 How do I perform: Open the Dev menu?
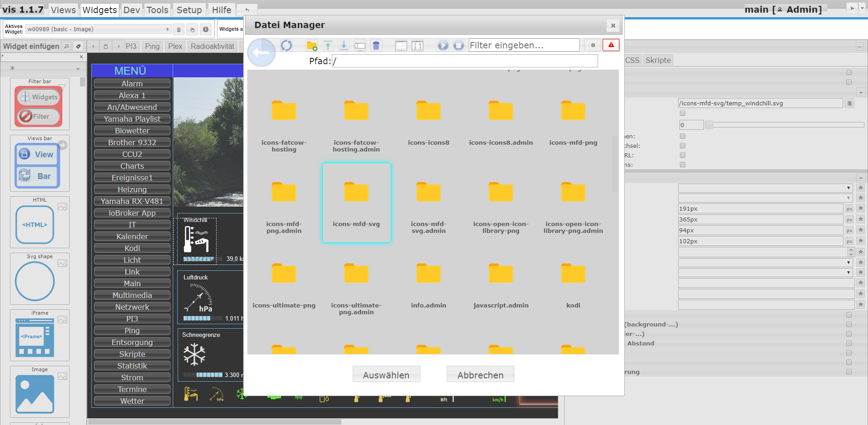click(x=132, y=10)
